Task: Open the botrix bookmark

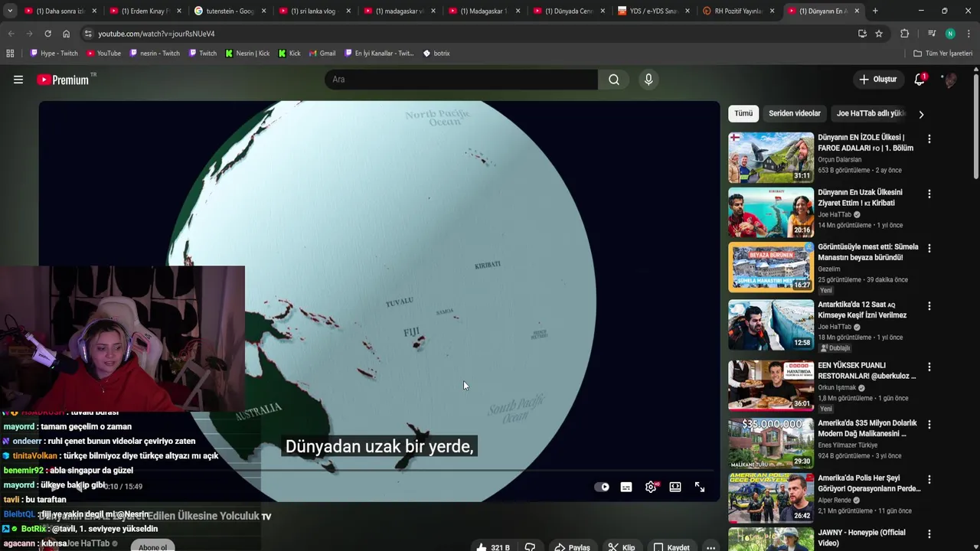Action: pos(436,54)
